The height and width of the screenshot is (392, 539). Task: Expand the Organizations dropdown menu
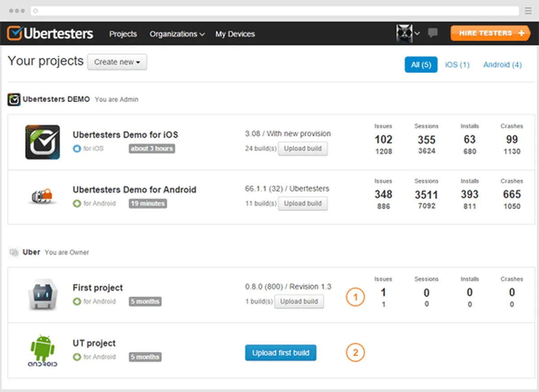tap(177, 34)
